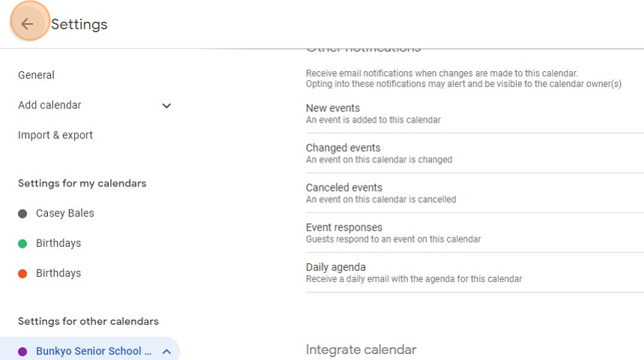Open General settings section
The width and height of the screenshot is (644, 360).
37,75
